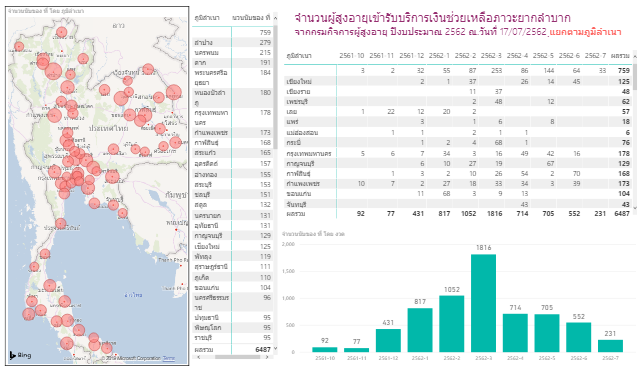Click total 6487 in province list
Viewport: 643px width, 371px height.
(x=262, y=350)
